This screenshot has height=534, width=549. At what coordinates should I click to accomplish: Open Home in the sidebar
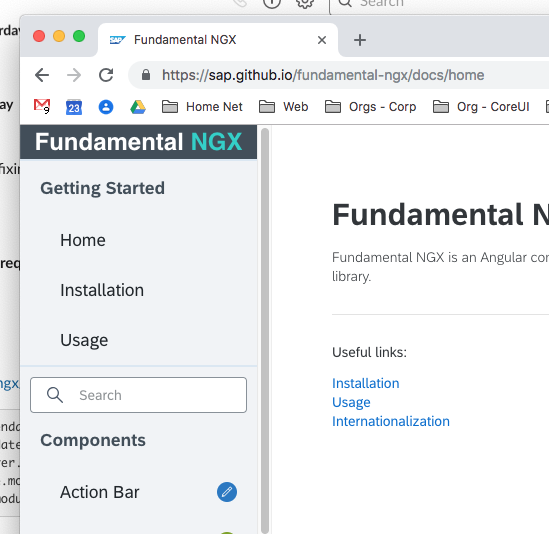(x=83, y=240)
